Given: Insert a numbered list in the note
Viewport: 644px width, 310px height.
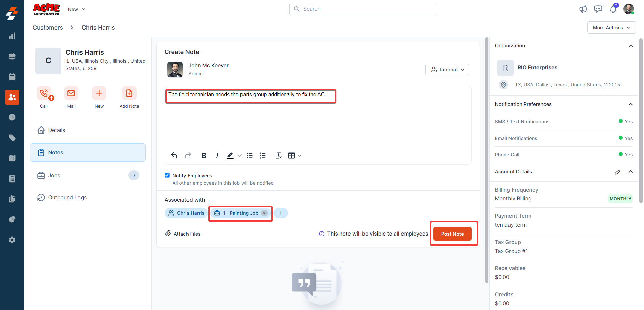Looking at the screenshot, I should pyautogui.click(x=263, y=155).
